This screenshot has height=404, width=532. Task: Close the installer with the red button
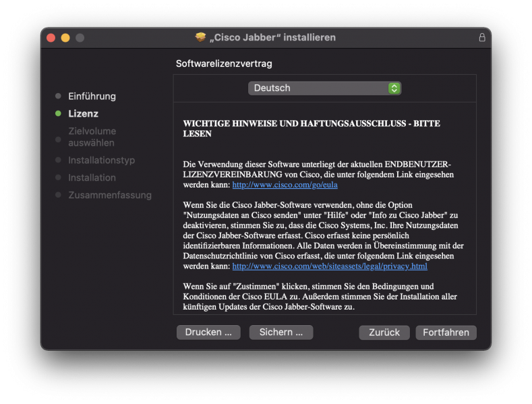click(x=51, y=38)
